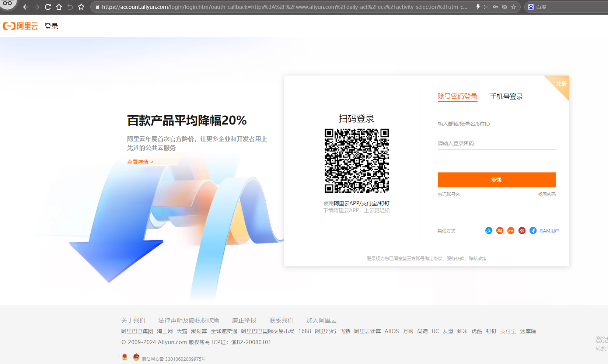608x364 pixels.
Task: Click the Aliyun logo in the header
Action: click(x=21, y=26)
